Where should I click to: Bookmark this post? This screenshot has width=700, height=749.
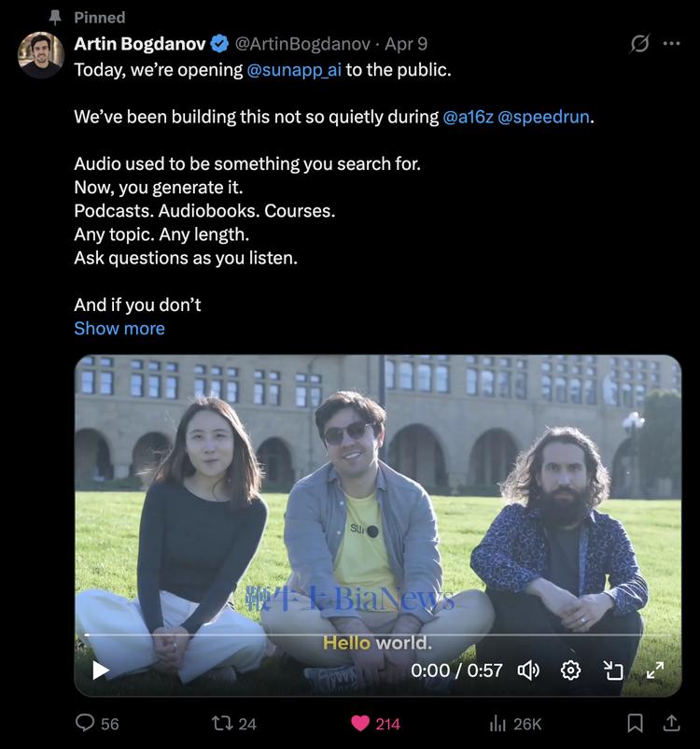(x=635, y=723)
